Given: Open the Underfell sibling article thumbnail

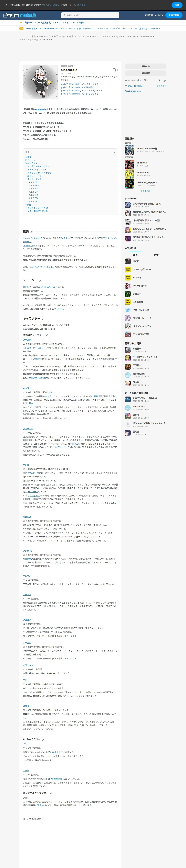Looking at the screenshot, I should tap(129, 164).
